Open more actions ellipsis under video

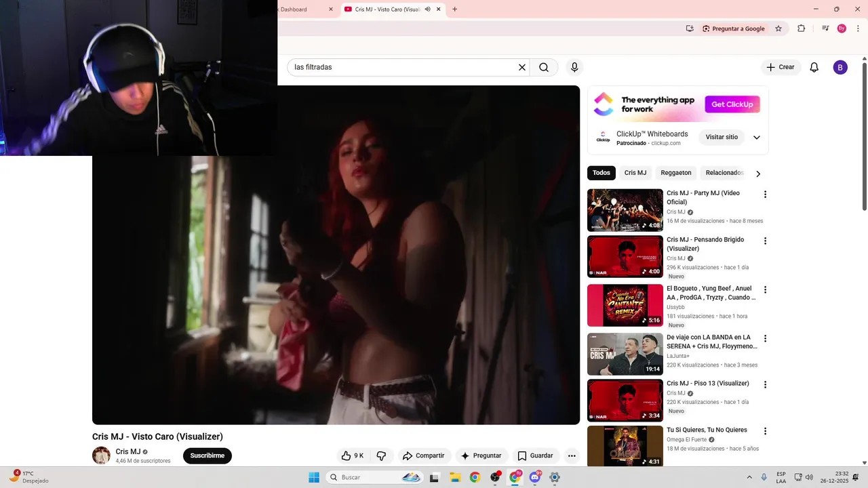pyautogui.click(x=572, y=455)
